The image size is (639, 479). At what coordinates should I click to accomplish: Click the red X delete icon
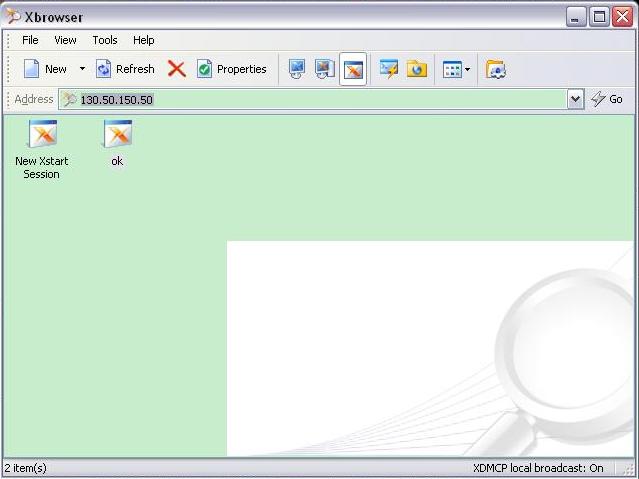point(176,69)
